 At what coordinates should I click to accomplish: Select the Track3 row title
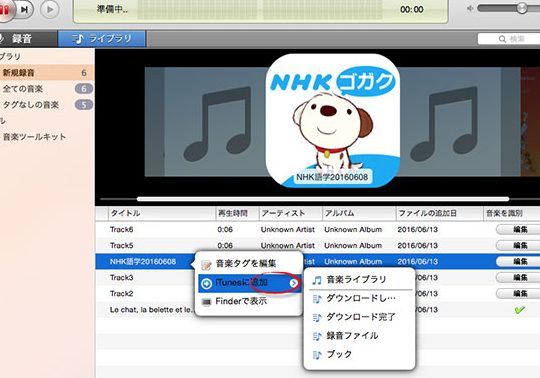[122, 277]
